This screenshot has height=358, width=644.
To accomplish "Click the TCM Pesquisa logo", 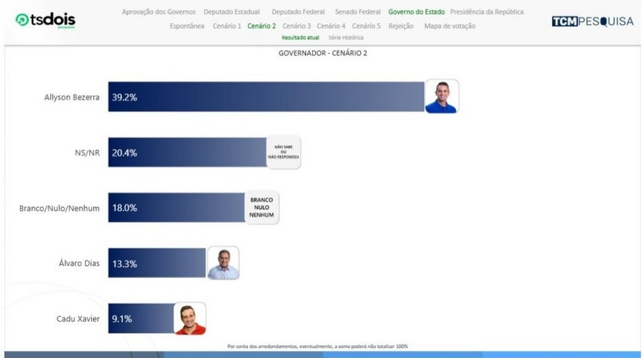I will click(x=592, y=22).
